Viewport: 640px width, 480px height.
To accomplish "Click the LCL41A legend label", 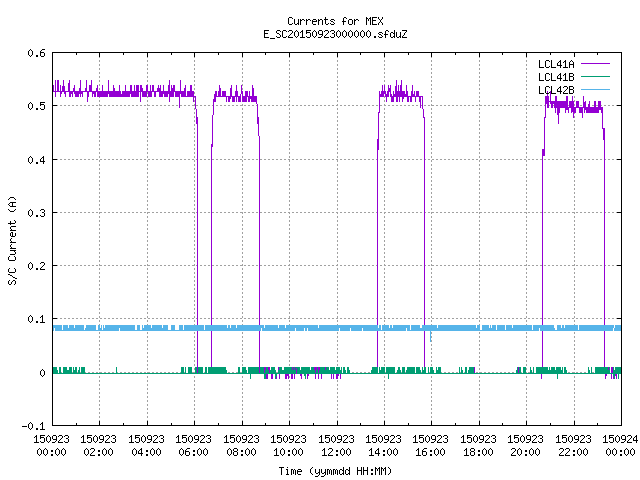I will [x=556, y=64].
